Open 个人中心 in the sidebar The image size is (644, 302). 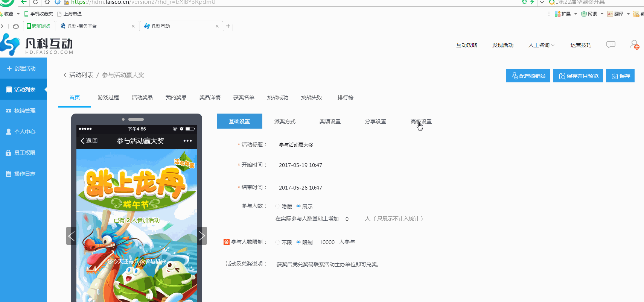[x=23, y=132]
